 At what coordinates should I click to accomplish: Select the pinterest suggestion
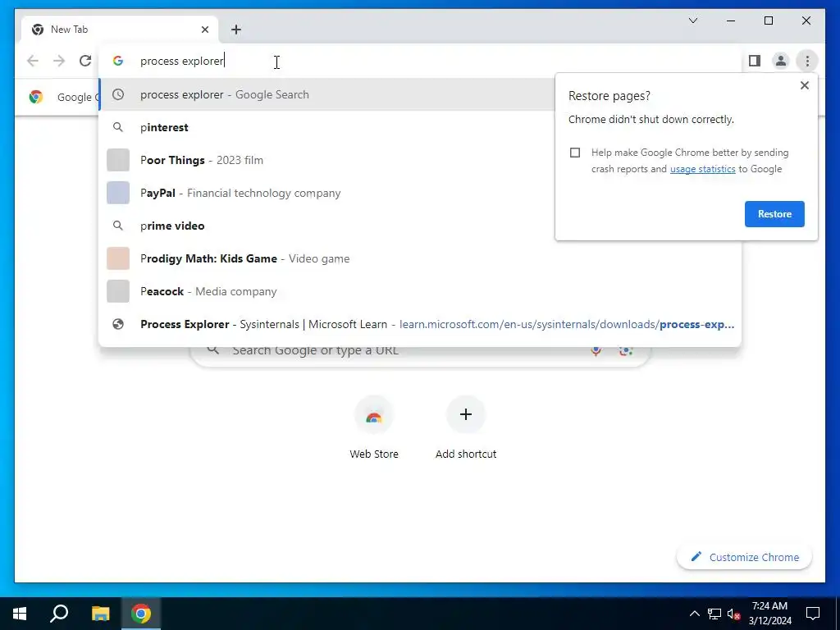coord(326,127)
